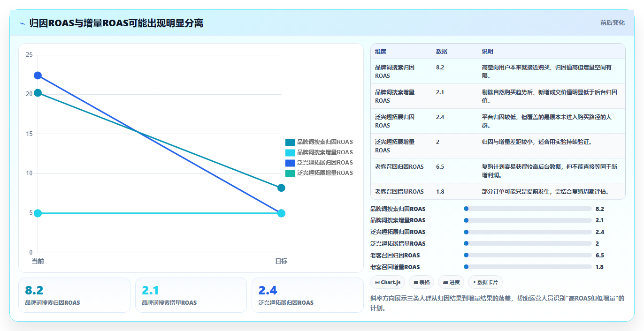Click the header title 归因ROAS与增量ROAS可能出现明显分离
Image resolution: width=644 pixels, height=331 pixels.
tap(116, 23)
